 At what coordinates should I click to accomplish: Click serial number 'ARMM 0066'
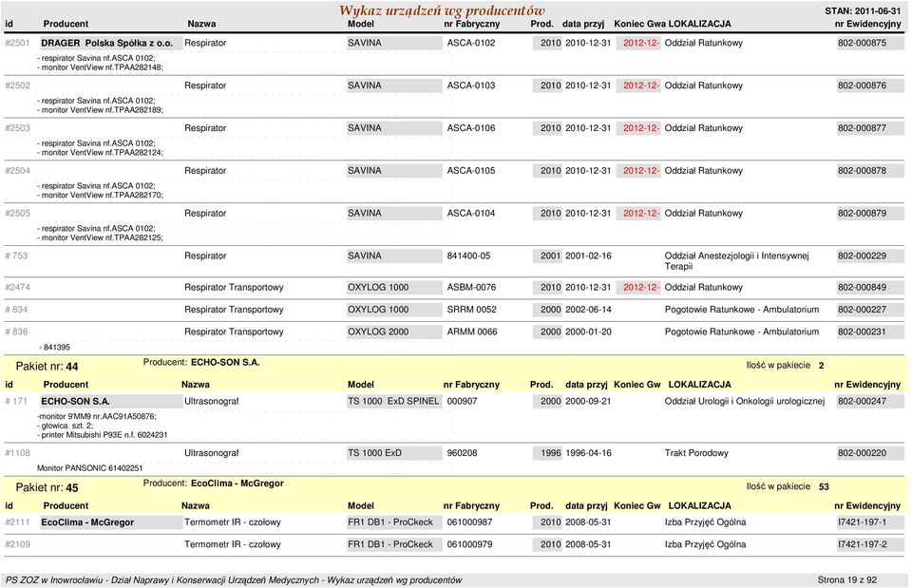[472, 332]
